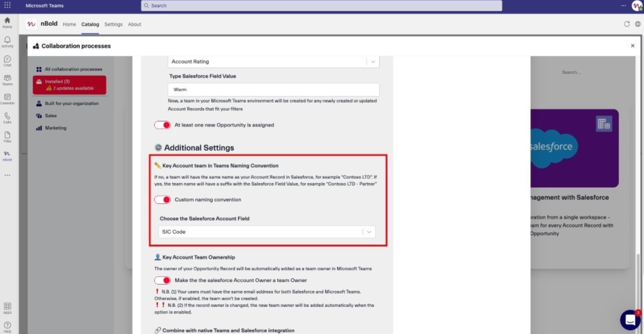Select All collaboration processes
The width and height of the screenshot is (644, 334).
(73, 69)
